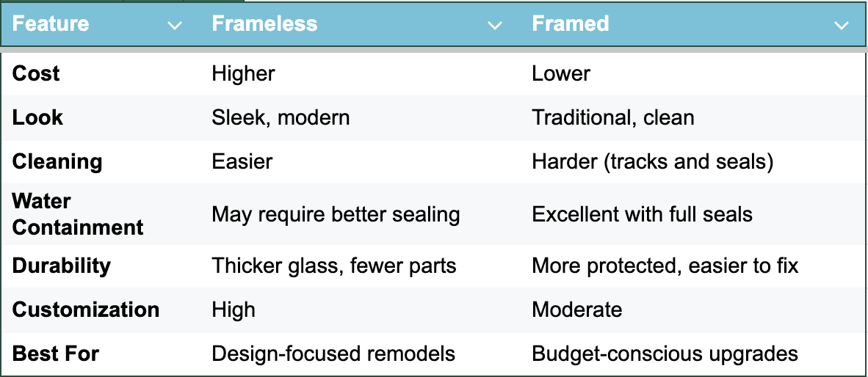Click the Customization row label
This screenshot has width=868, height=377.
pos(86,310)
